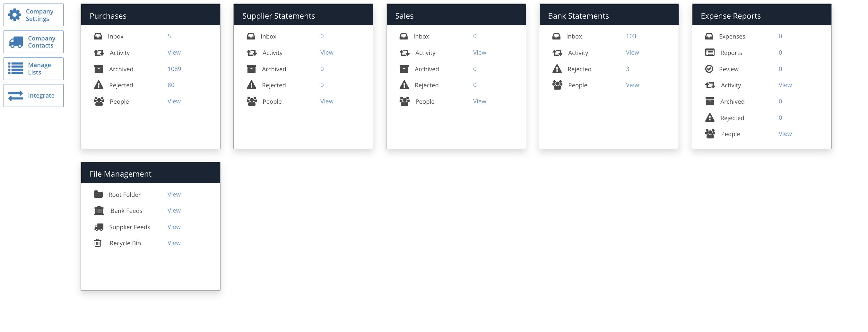Open Bank Statements inbox count 103
The height and width of the screenshot is (332, 868).
(x=631, y=36)
